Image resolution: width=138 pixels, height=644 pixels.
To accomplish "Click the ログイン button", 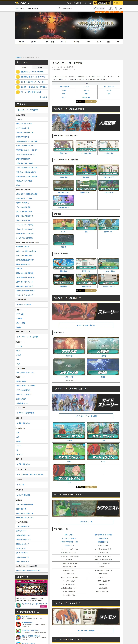I will tap(117, 3).
